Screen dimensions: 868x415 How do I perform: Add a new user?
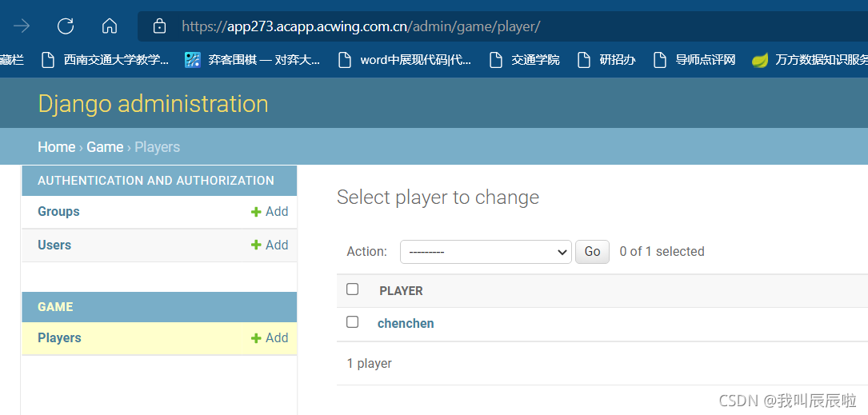(x=270, y=245)
